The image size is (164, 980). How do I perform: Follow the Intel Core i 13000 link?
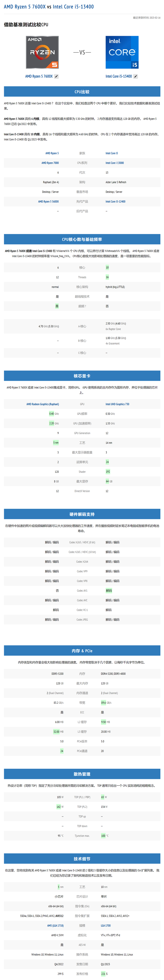click(x=115, y=163)
